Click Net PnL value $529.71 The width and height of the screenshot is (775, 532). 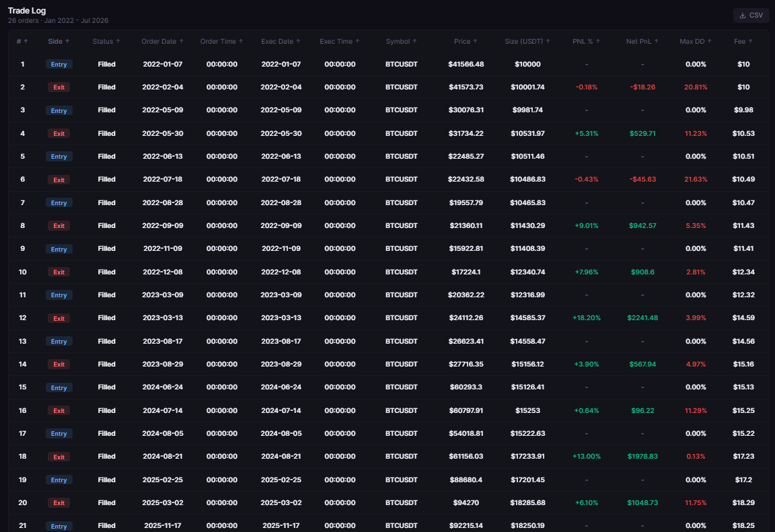tap(642, 133)
